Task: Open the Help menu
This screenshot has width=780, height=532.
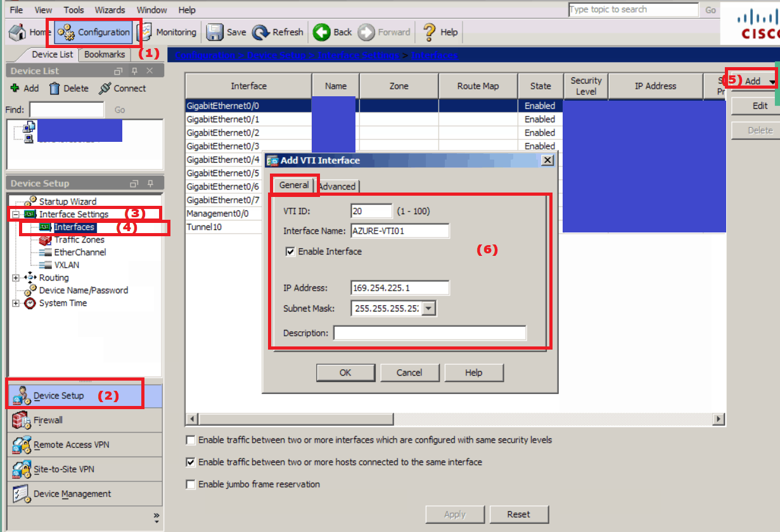Action: tap(187, 10)
